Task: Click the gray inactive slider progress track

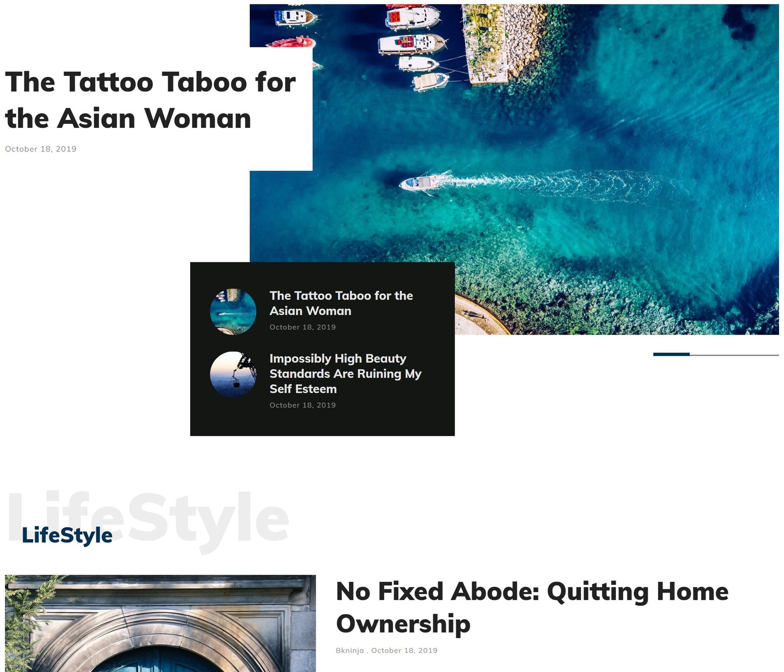Action: click(x=735, y=355)
